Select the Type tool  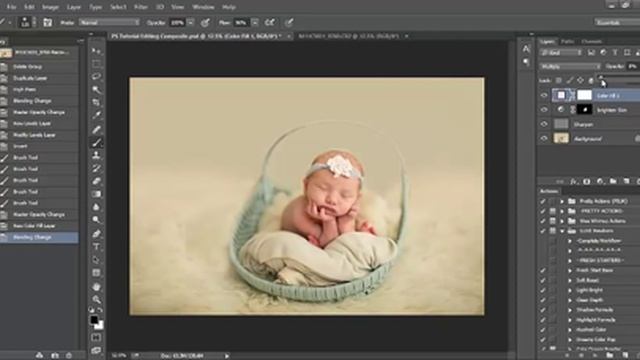(96, 247)
